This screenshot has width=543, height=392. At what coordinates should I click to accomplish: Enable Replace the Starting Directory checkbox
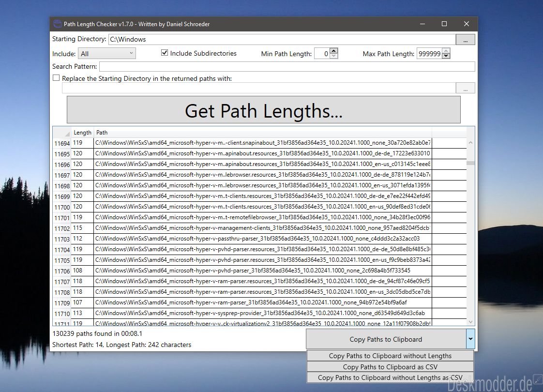click(x=56, y=78)
